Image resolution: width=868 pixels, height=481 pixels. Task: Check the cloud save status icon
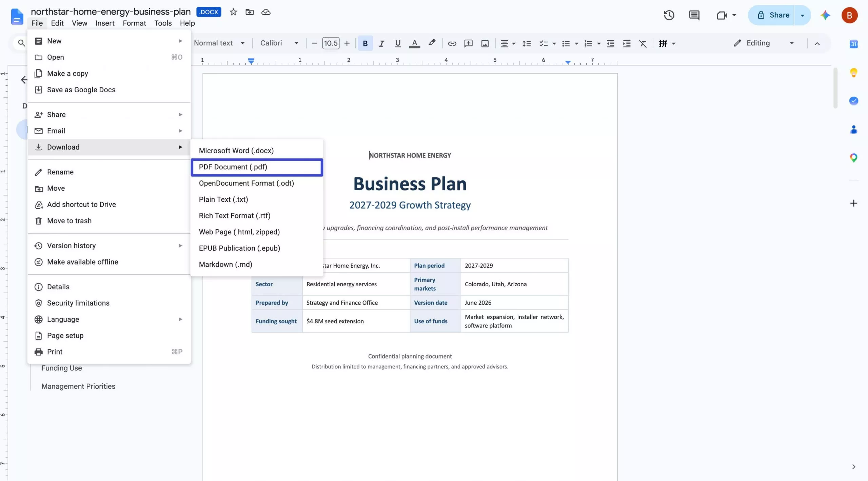[x=266, y=12]
